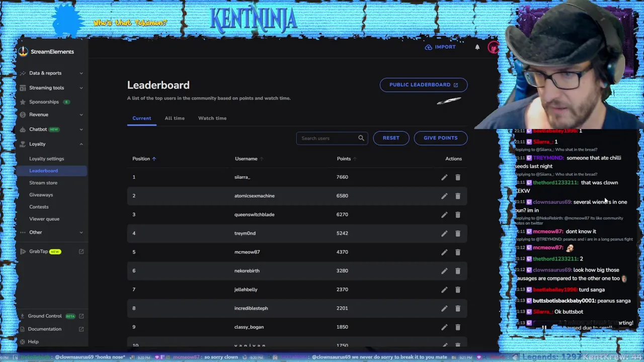The height and width of the screenshot is (362, 644).
Task: Open Ground Control link
Action: click(x=45, y=316)
